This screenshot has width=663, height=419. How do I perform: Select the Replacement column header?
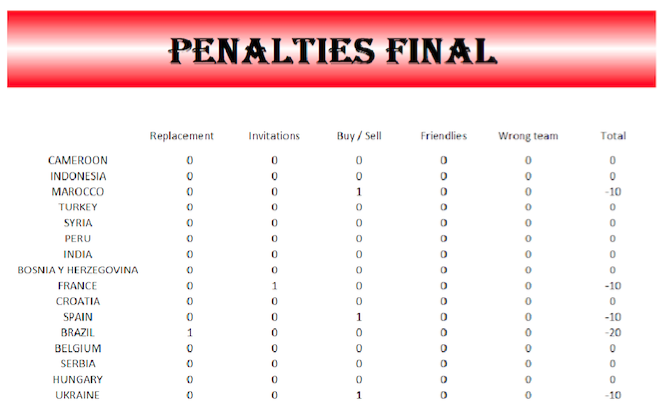[182, 136]
